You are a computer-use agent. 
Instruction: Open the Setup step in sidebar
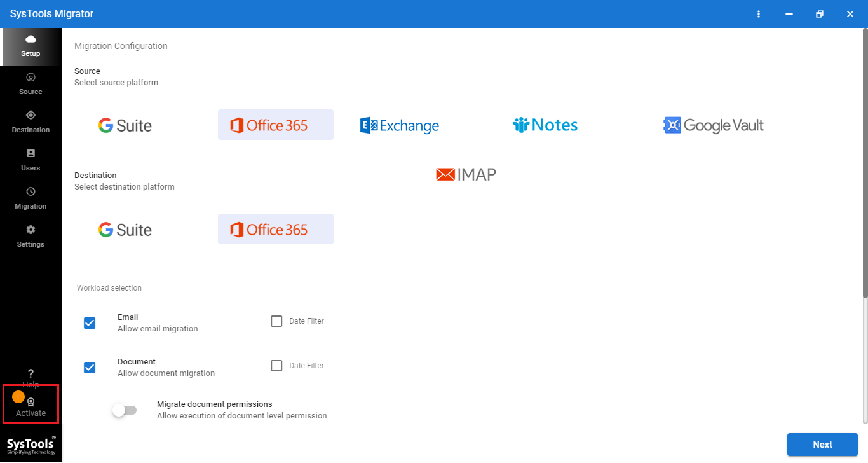tap(31, 47)
